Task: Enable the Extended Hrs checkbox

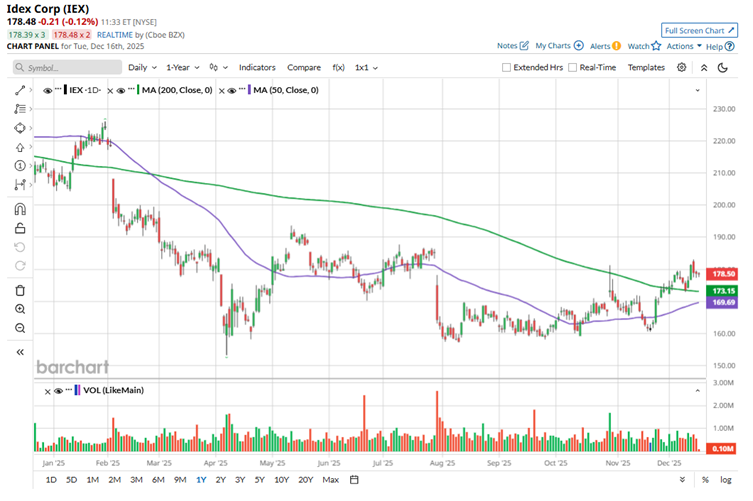Action: click(507, 67)
